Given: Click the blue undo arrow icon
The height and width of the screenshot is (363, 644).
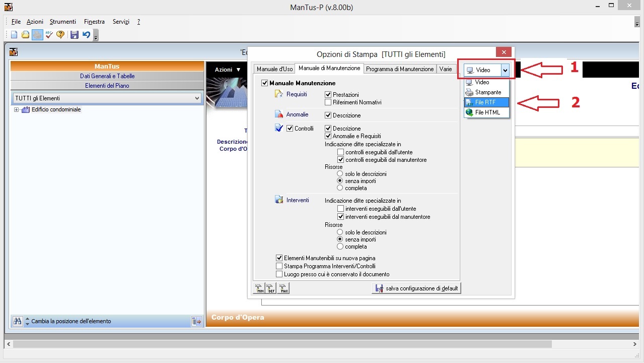Looking at the screenshot, I should point(86,35).
